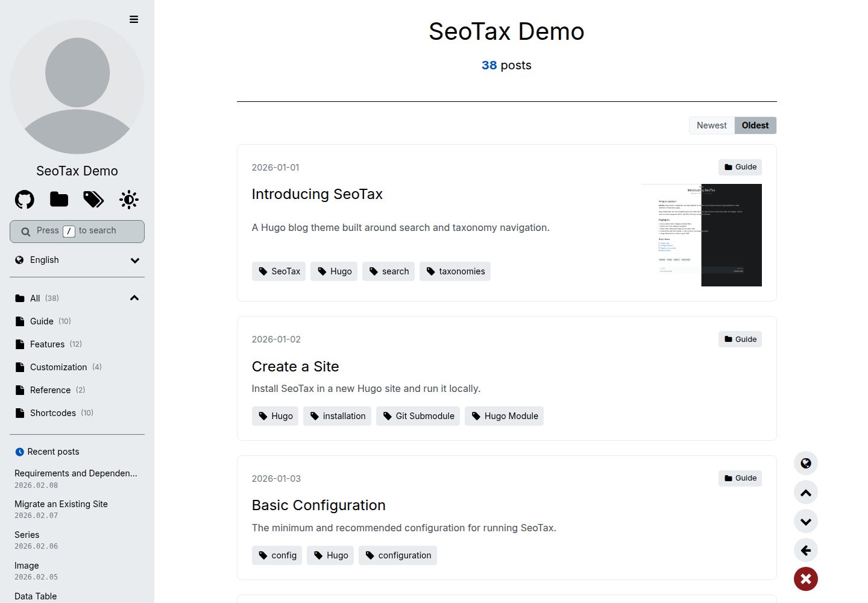Click Guide badge on Create a Site card
Viewport: 868px width, 603px height.
(x=740, y=339)
